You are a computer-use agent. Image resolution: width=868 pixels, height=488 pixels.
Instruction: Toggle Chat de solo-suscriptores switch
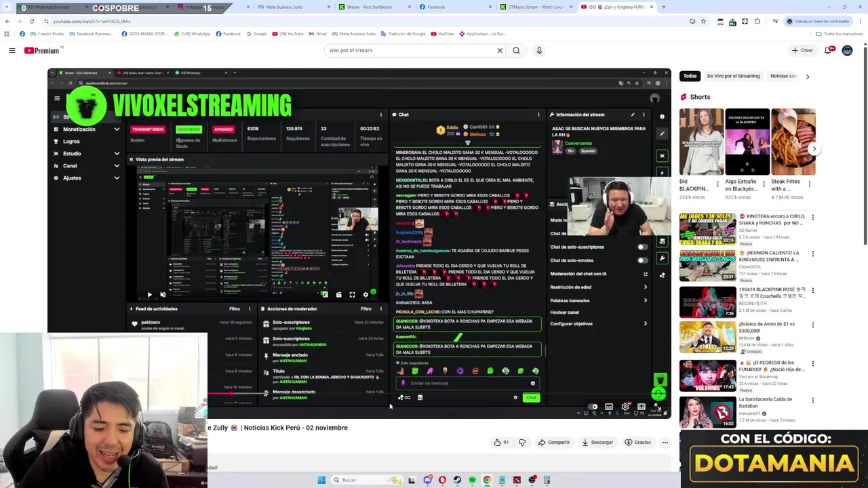point(642,247)
